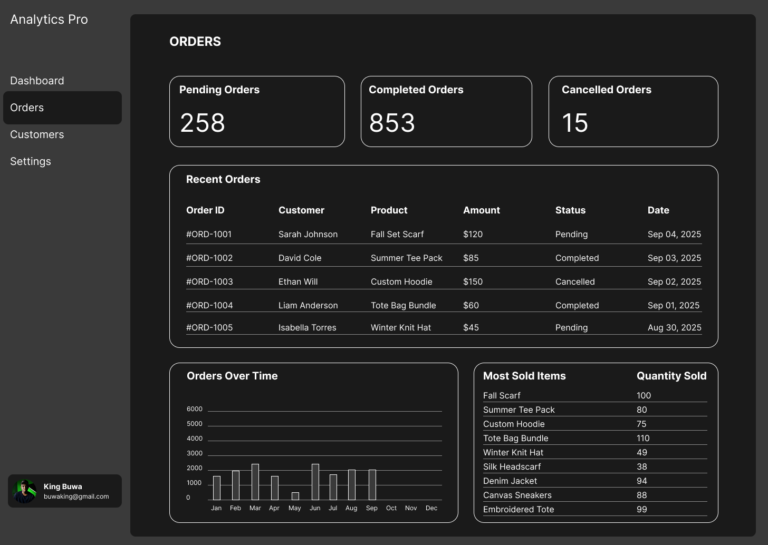The width and height of the screenshot is (768, 545).
Task: Open the Pending Orders card
Action: click(257, 111)
